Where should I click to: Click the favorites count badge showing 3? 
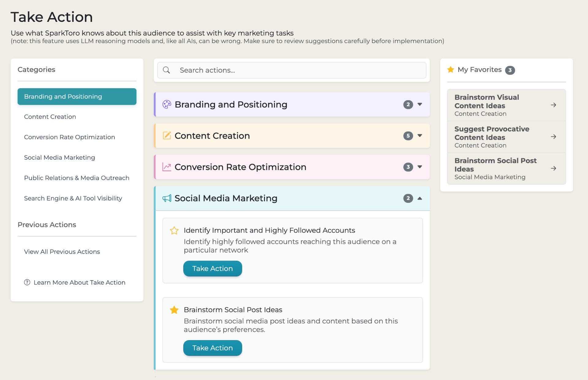510,70
